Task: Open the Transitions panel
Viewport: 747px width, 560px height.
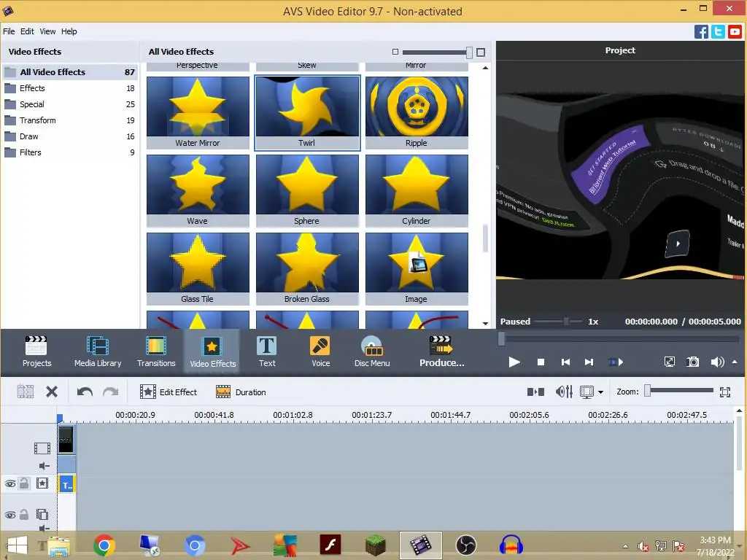Action: coord(156,351)
